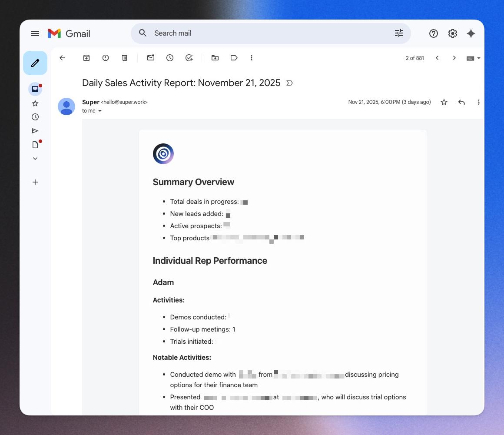Click 'Total deals in progress' line
504x435 pixels.
click(x=209, y=202)
